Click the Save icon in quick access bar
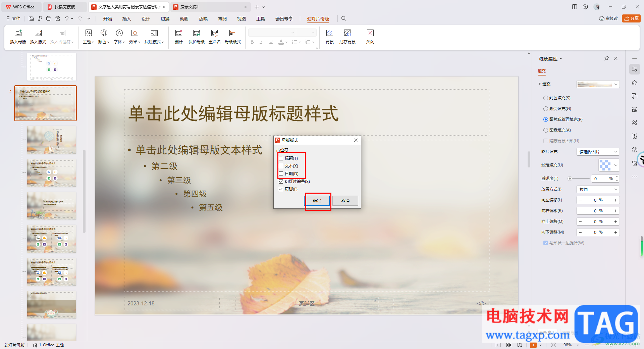The image size is (644, 349). click(x=31, y=19)
